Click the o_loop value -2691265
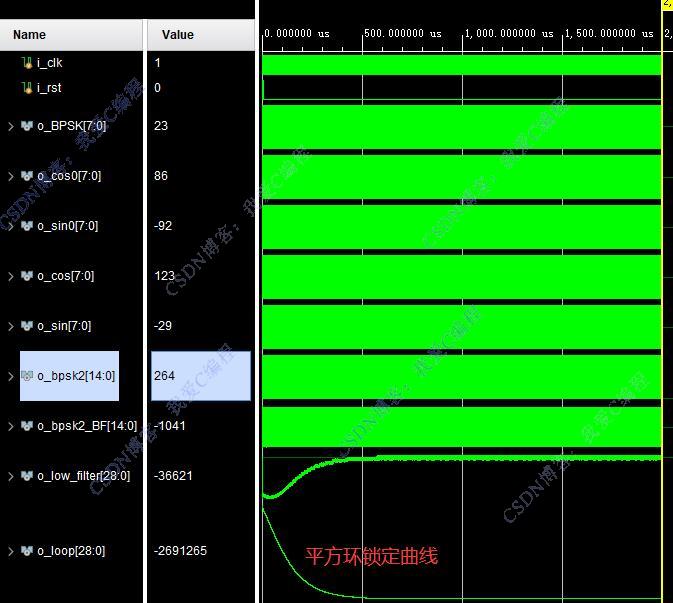The width and height of the screenshot is (673, 603). pyautogui.click(x=181, y=551)
